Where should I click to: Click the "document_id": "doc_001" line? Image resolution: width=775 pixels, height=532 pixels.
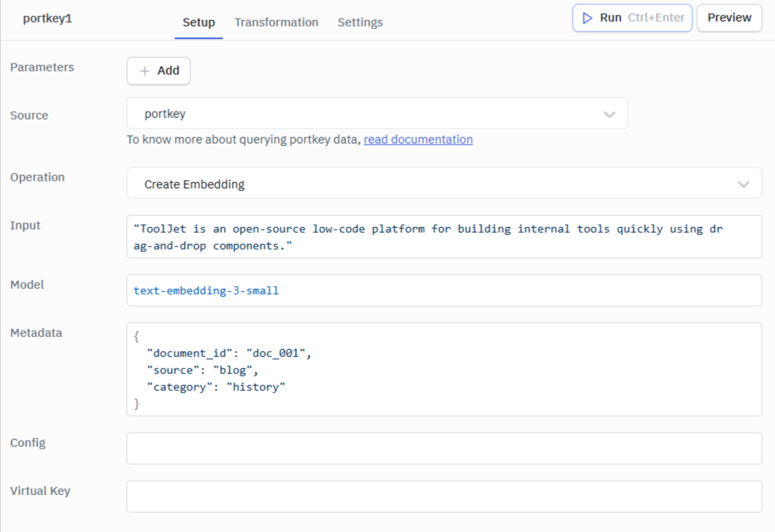(230, 353)
